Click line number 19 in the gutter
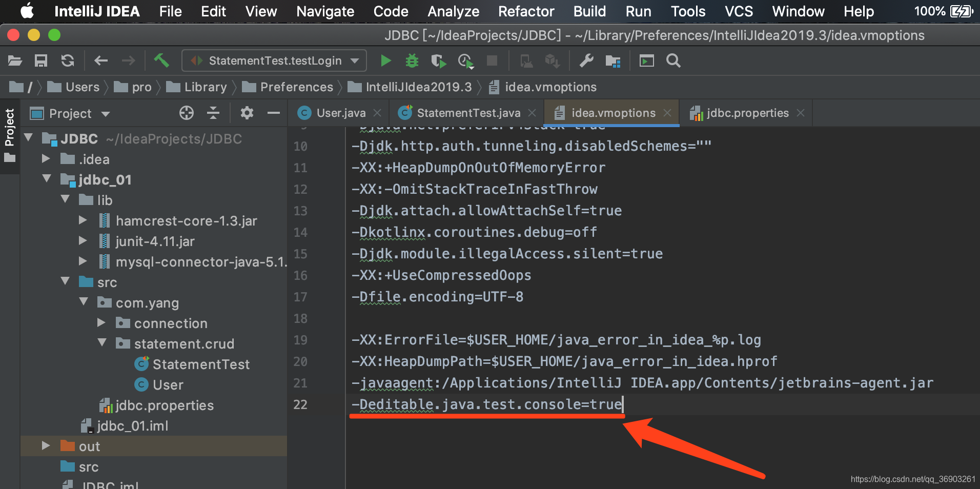 (x=300, y=340)
